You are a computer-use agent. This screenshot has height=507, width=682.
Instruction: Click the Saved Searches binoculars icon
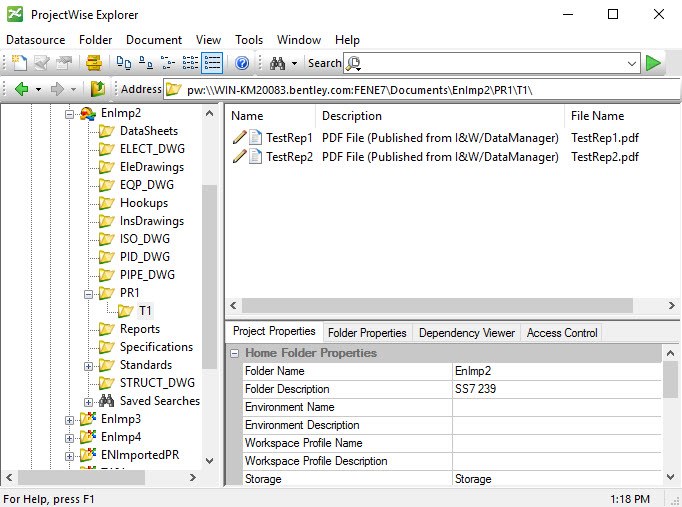pos(106,400)
